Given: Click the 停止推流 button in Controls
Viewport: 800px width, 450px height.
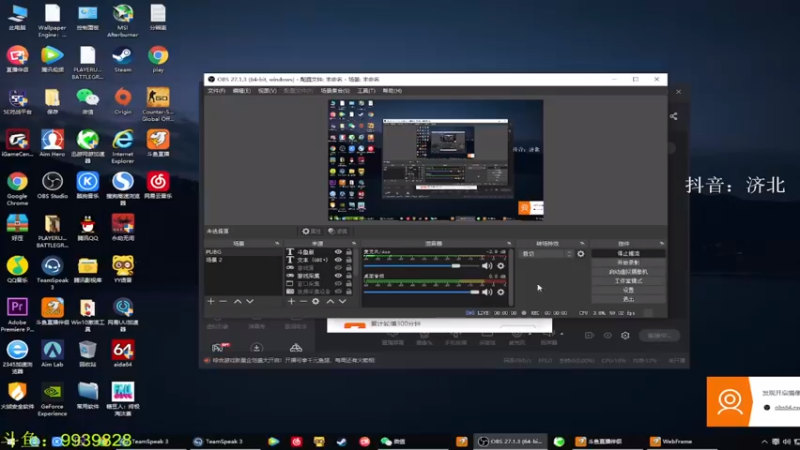Looking at the screenshot, I should click(628, 254).
